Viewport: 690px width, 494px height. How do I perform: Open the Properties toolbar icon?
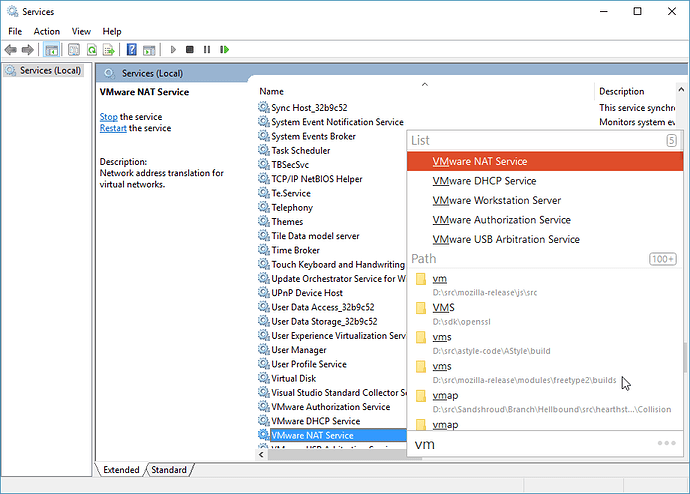[x=74, y=50]
